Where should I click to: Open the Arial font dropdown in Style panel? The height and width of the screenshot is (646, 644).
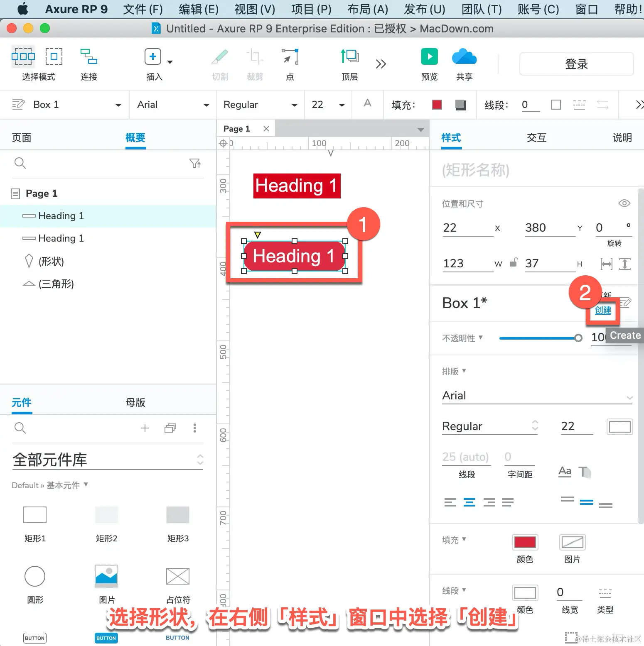[538, 396]
